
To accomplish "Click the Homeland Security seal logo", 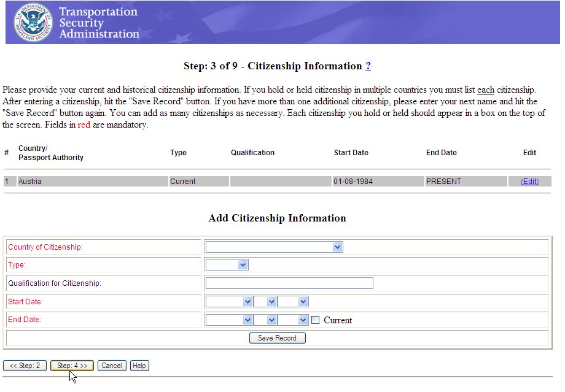I will point(33,22).
